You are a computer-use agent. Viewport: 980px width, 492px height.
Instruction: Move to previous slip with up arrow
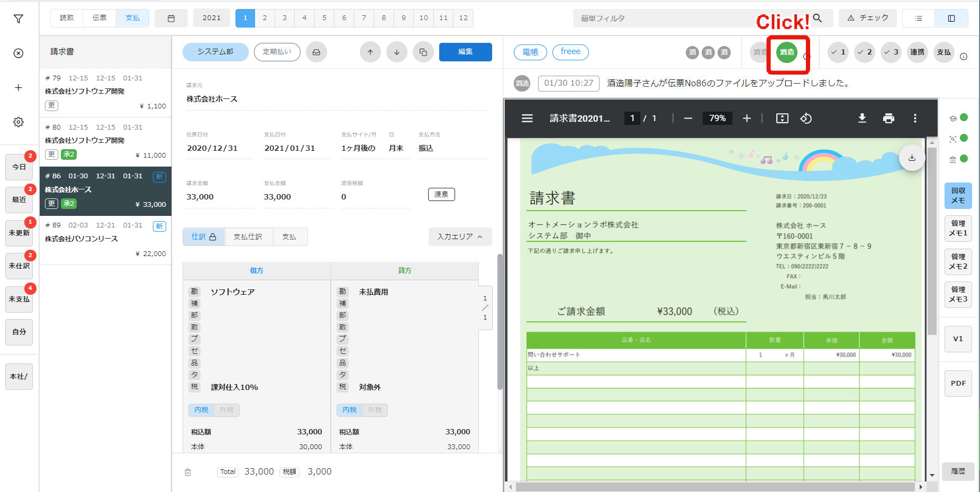pos(370,52)
